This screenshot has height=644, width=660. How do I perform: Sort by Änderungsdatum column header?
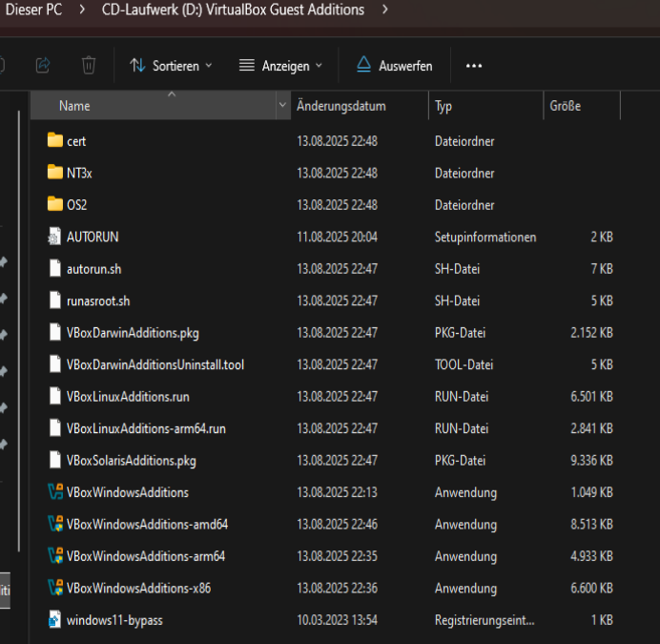(x=341, y=106)
